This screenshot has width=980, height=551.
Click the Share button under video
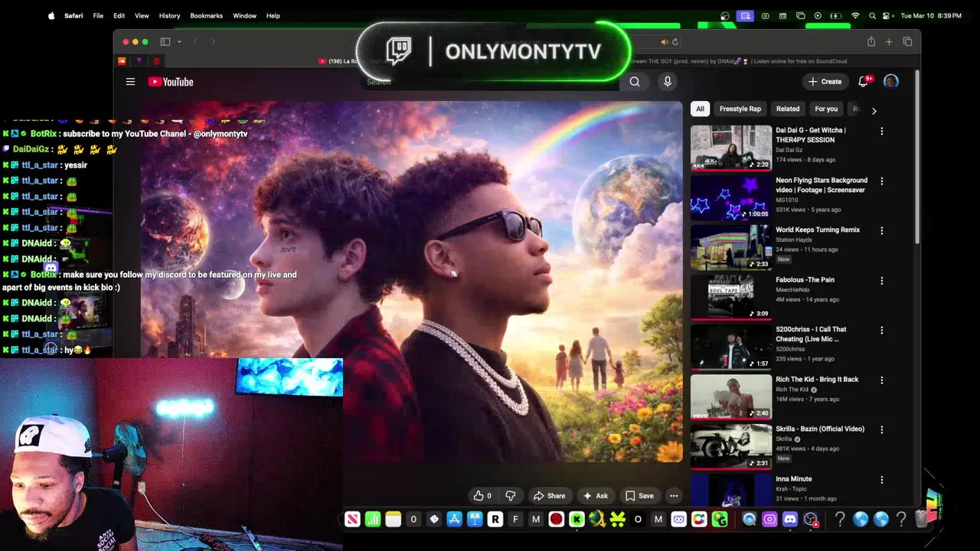tap(549, 496)
